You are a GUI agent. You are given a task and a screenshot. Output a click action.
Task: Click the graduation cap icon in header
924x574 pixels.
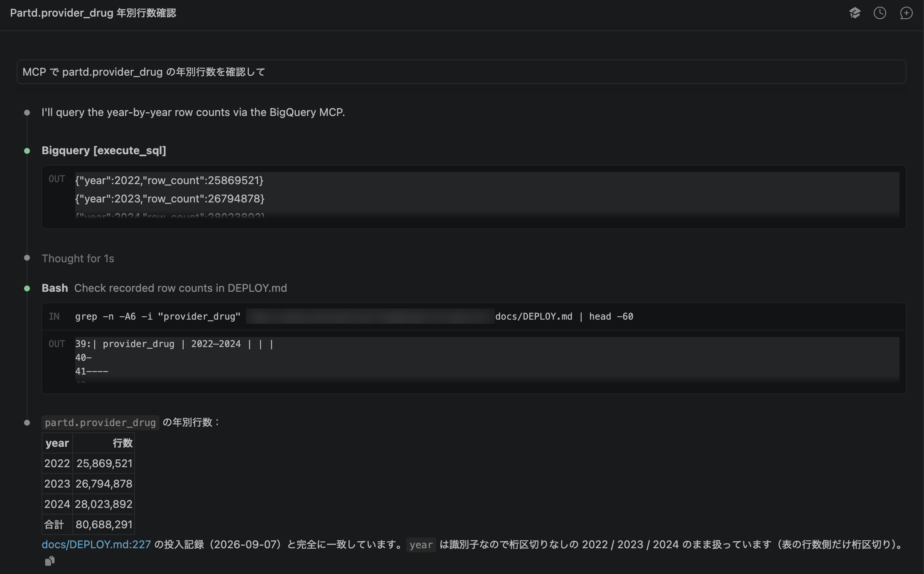click(855, 13)
